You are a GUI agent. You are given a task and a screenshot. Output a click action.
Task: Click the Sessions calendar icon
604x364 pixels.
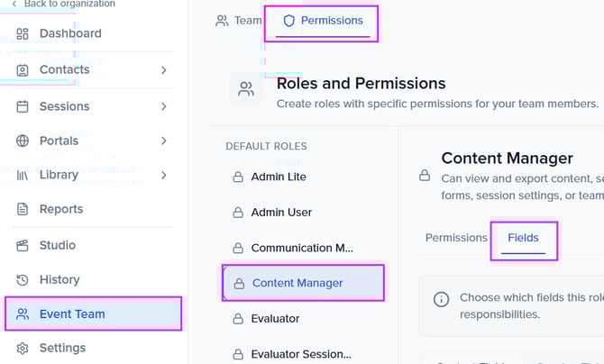pyautogui.click(x=23, y=106)
